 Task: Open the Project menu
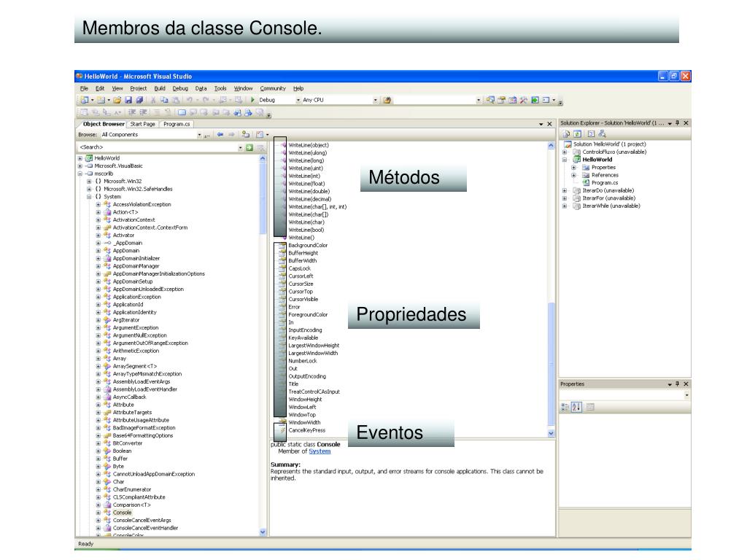coord(138,88)
